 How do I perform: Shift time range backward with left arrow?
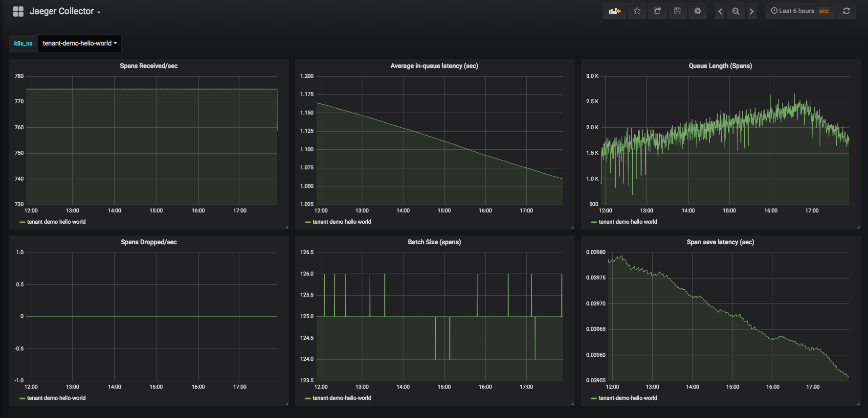click(x=720, y=11)
